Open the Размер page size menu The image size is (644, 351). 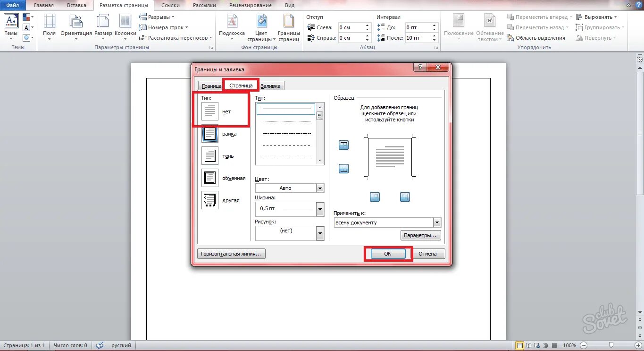(x=103, y=27)
